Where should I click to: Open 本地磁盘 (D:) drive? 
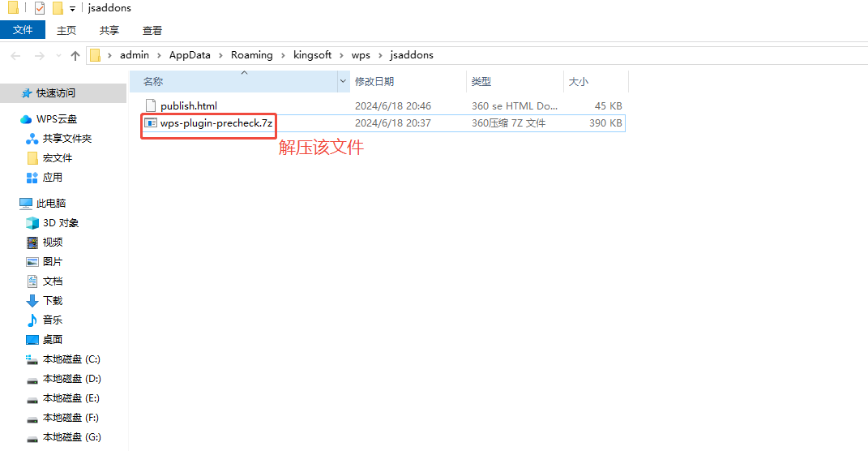point(72,379)
